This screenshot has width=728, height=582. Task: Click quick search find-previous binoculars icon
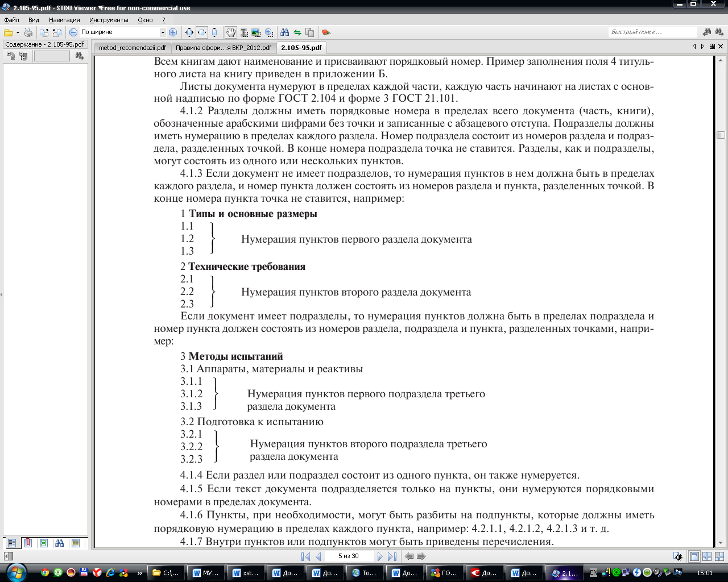[707, 32]
